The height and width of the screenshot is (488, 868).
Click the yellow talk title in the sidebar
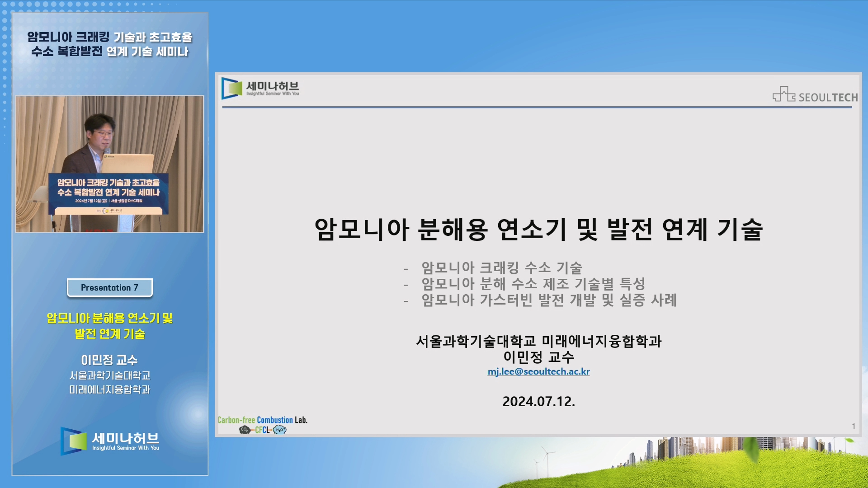coord(110,326)
